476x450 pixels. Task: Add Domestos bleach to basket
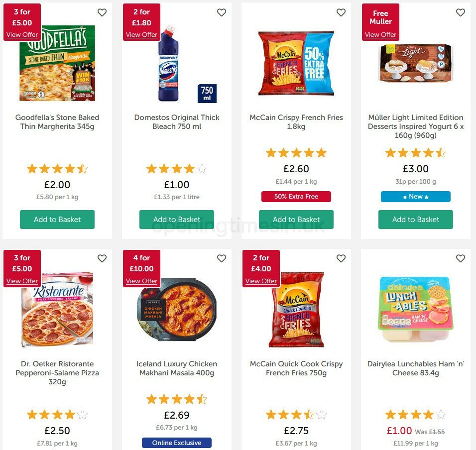coord(176,219)
